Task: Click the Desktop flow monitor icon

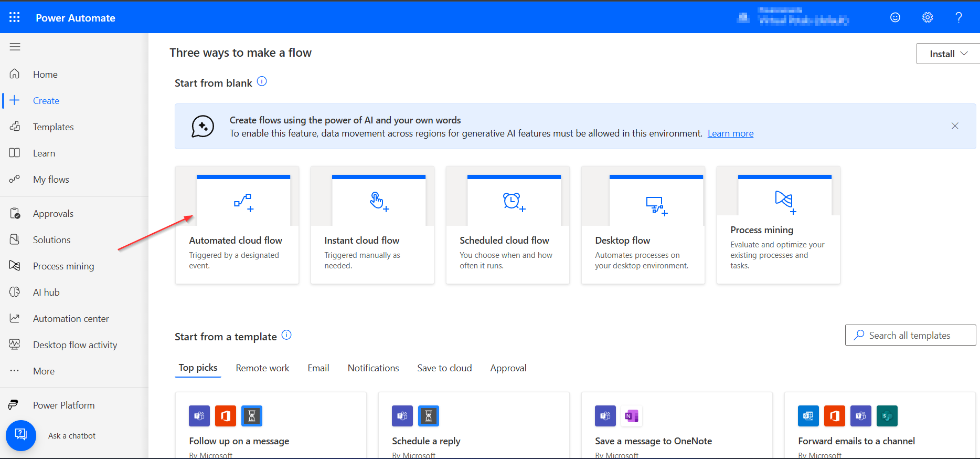Action: (x=656, y=205)
